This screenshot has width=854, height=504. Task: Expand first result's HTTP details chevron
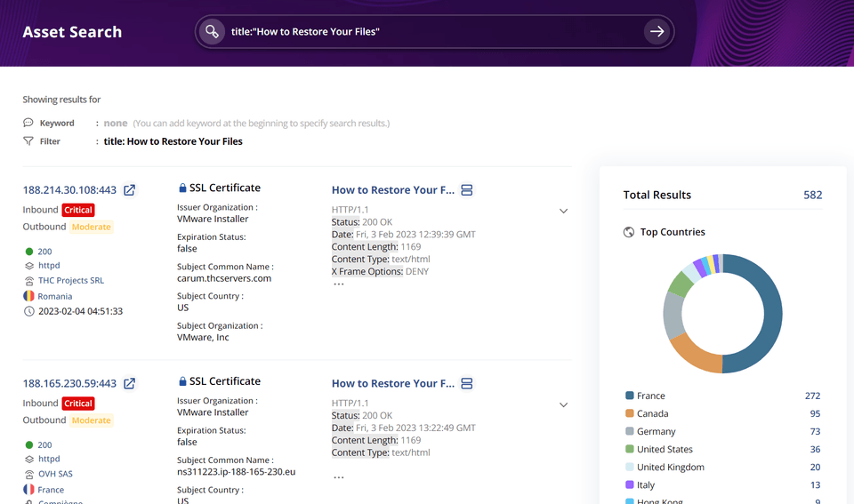tap(563, 212)
